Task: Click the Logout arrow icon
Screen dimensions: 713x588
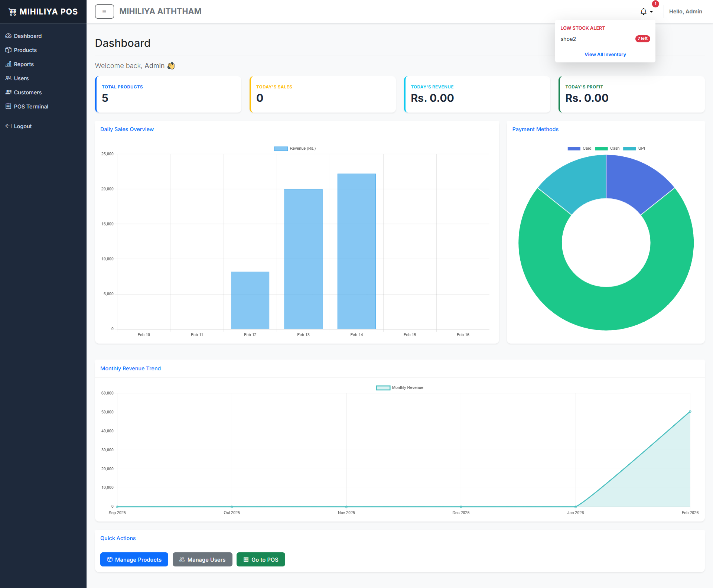Action: [8, 126]
